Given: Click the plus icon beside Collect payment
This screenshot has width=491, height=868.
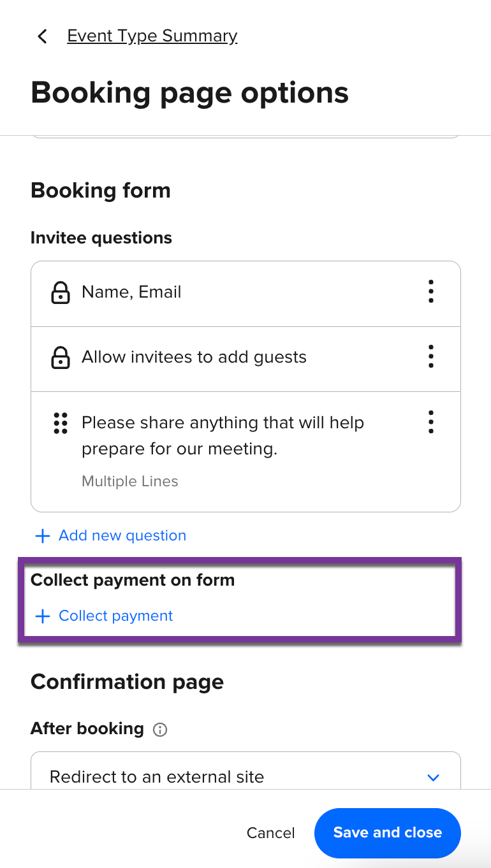Looking at the screenshot, I should coord(43,616).
